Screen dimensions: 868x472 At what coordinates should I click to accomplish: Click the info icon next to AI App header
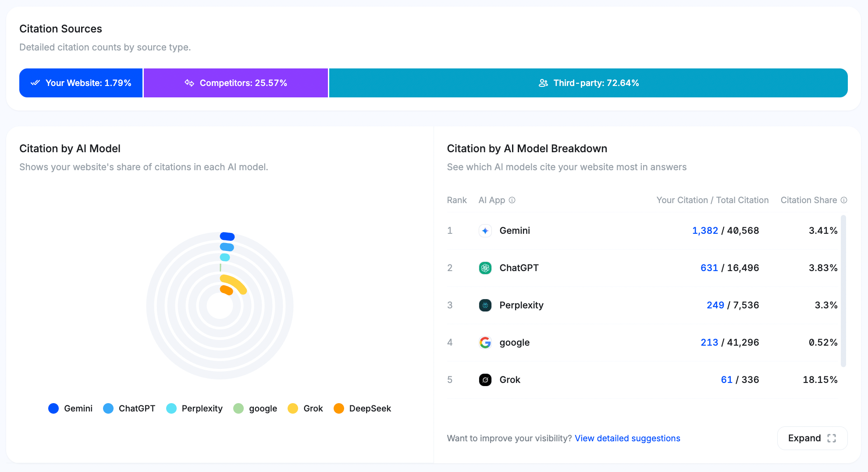coord(512,200)
